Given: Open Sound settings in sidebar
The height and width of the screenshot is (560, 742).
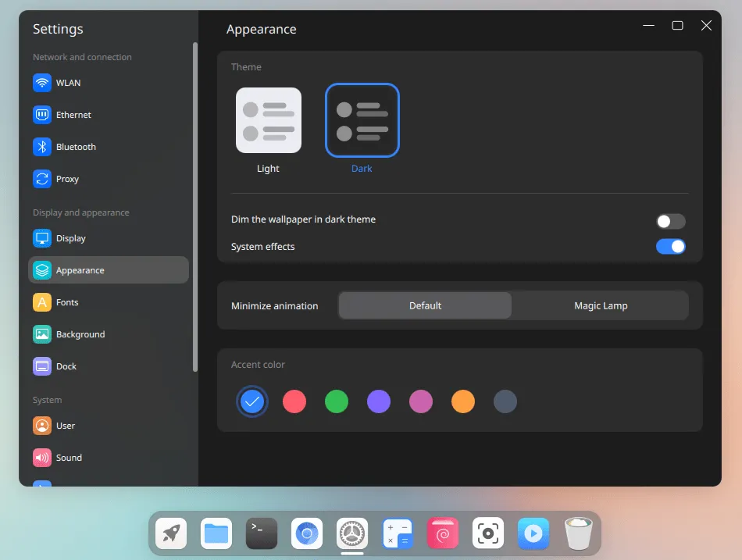Looking at the screenshot, I should click(69, 458).
